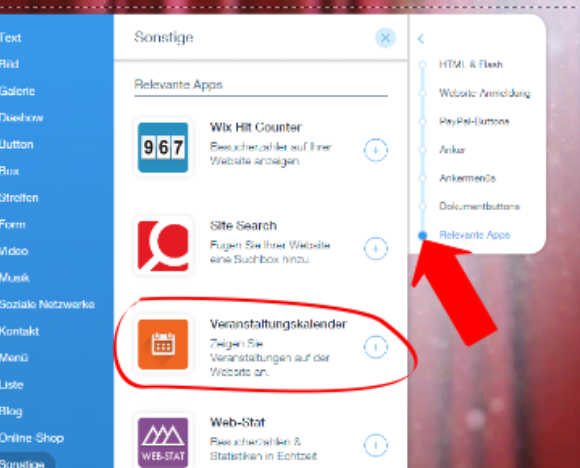The image size is (580, 468).
Task: Open the Soziale Netzwerke category
Action: tap(47, 304)
